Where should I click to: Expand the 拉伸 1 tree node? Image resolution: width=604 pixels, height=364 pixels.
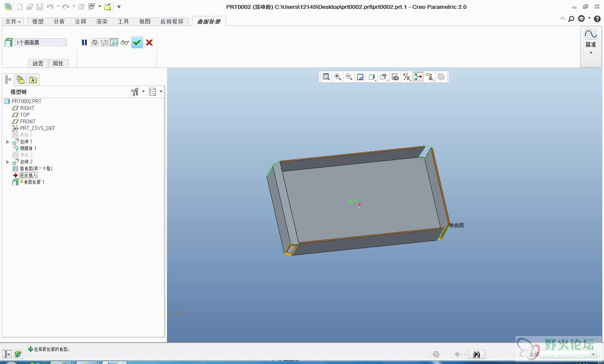[x=8, y=142]
